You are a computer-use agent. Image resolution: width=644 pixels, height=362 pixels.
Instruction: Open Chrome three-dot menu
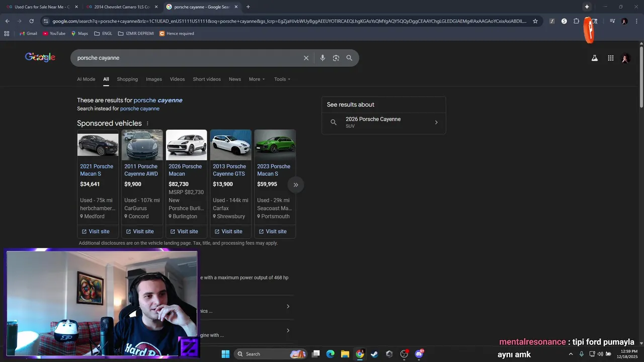click(x=636, y=21)
